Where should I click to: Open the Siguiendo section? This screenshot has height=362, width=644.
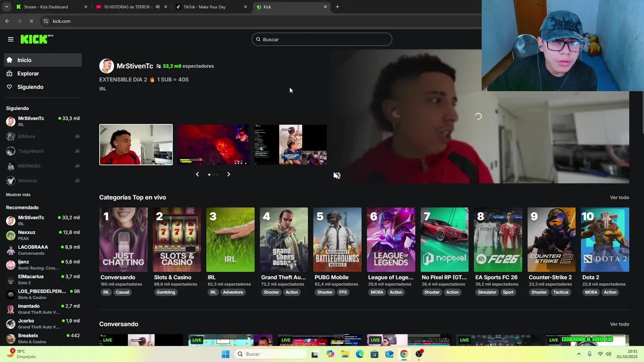(42, 87)
